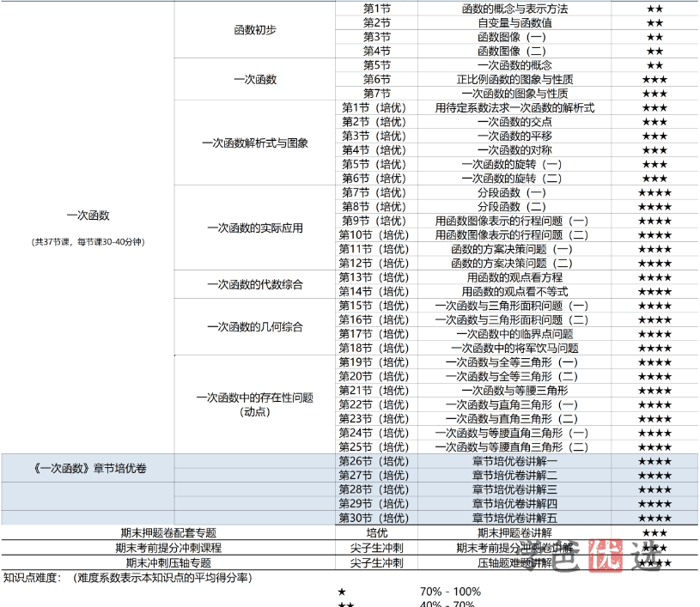Click '函数图像（二）' lesson title

pos(514,52)
